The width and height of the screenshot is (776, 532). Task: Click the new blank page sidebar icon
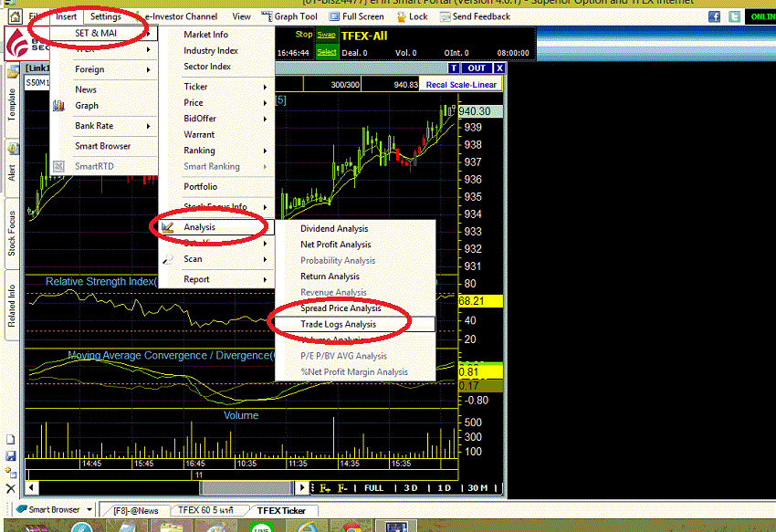pos(10,440)
